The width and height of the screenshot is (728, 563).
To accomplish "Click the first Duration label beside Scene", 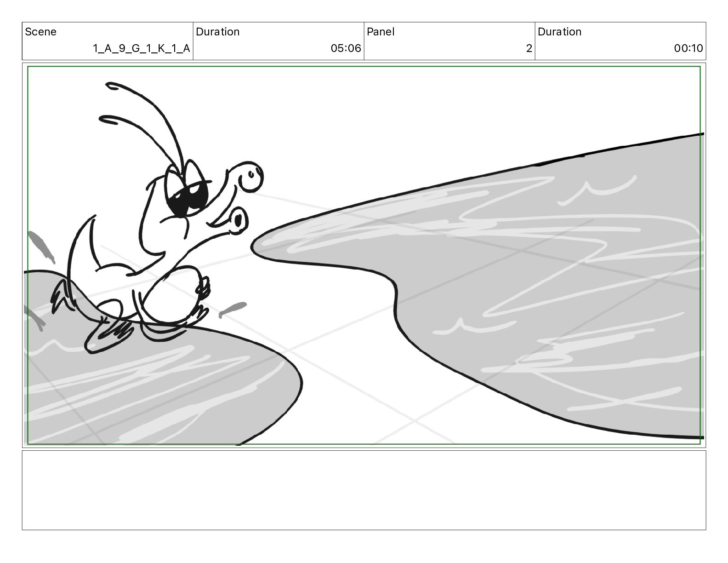I will [217, 32].
